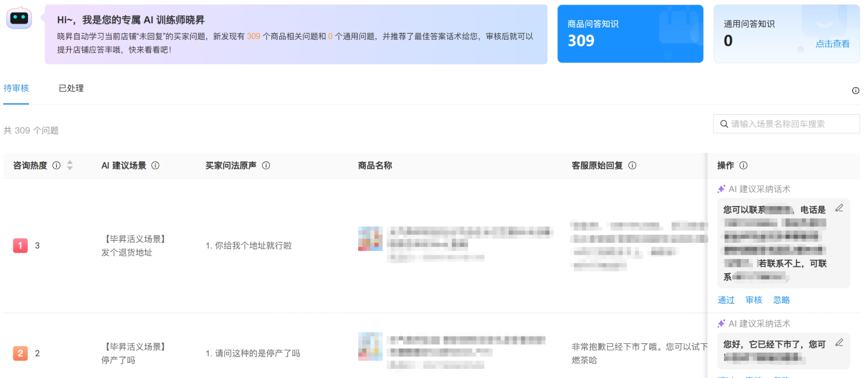868x378 pixels.
Task: Click rank badge 2 in second row
Action: (20, 353)
